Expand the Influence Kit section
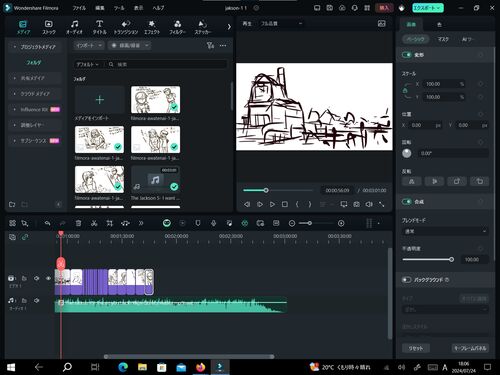 (x=35, y=109)
